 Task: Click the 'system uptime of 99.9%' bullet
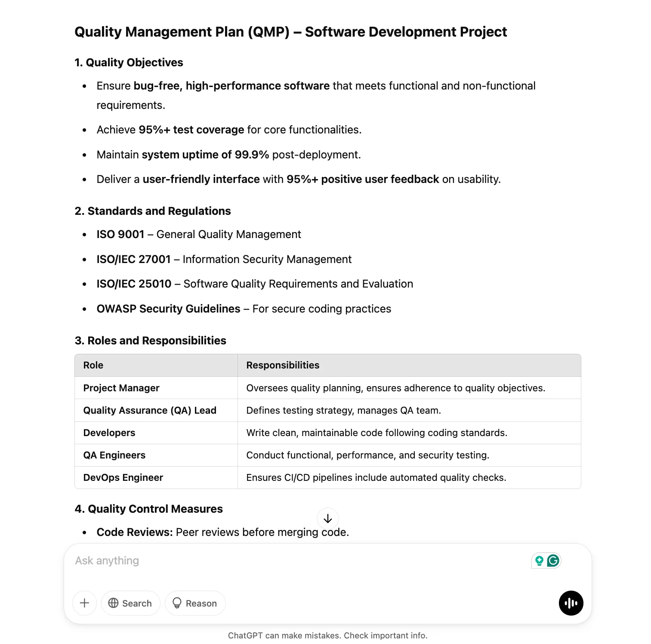[228, 155]
